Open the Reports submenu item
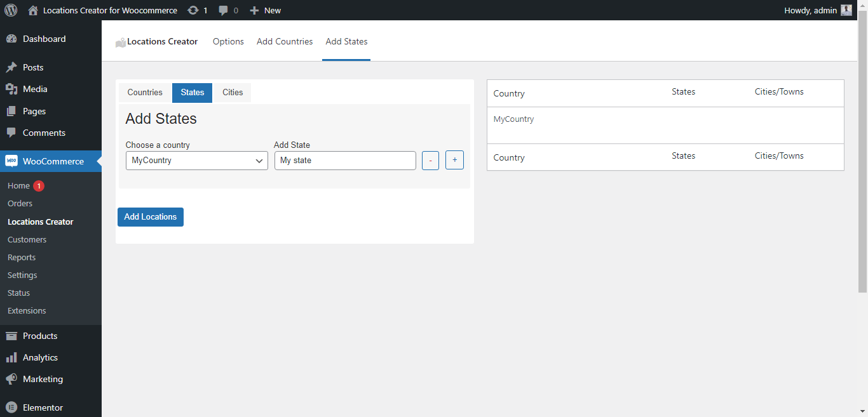Viewport: 868px width, 417px height. pyautogui.click(x=22, y=257)
